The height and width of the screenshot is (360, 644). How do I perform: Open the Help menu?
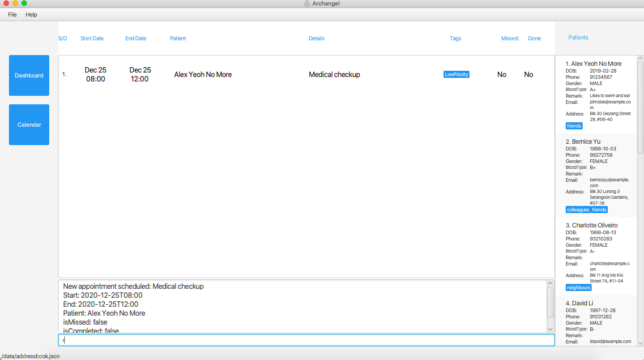click(31, 15)
